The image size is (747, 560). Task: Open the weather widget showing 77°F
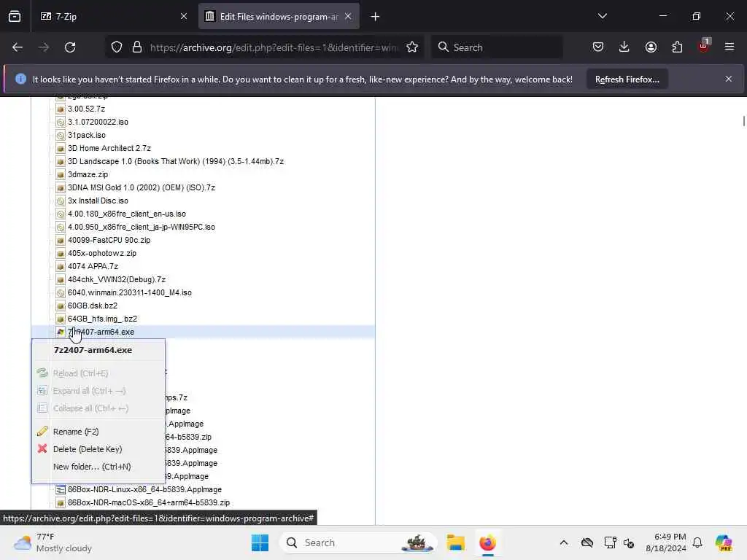click(x=53, y=542)
